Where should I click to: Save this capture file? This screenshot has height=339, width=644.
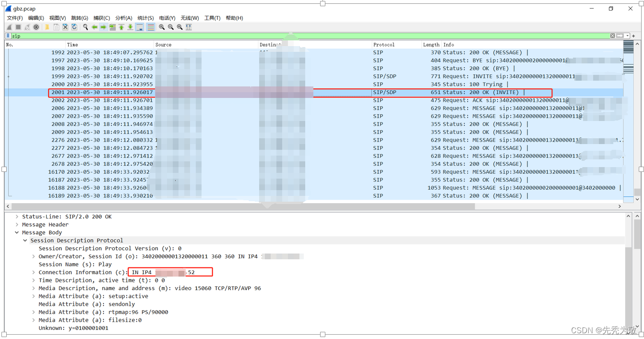(x=56, y=27)
